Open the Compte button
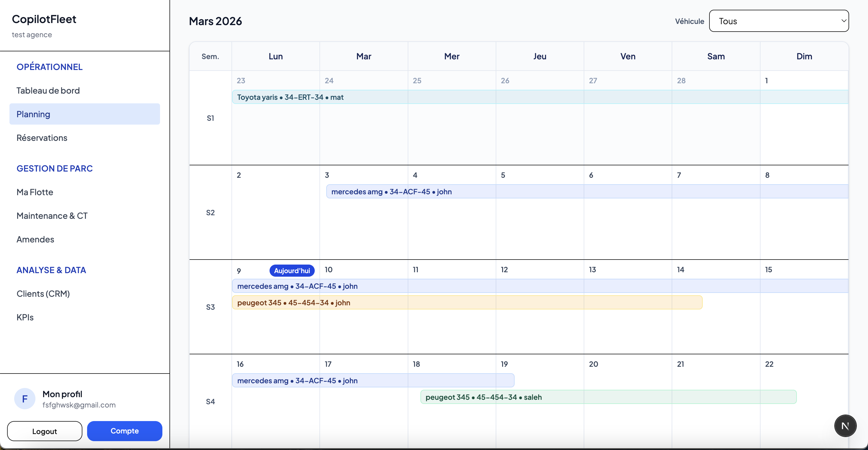 124,431
